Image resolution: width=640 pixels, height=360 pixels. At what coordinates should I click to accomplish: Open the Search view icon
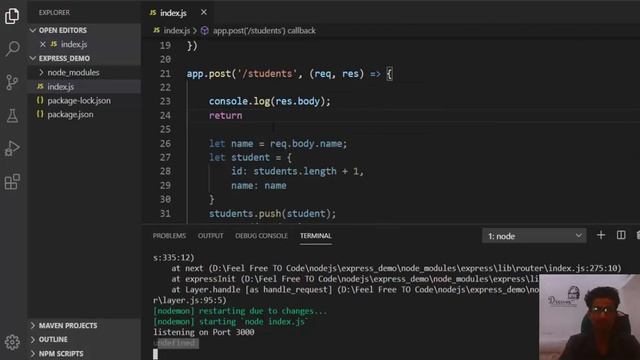pyautogui.click(x=12, y=49)
